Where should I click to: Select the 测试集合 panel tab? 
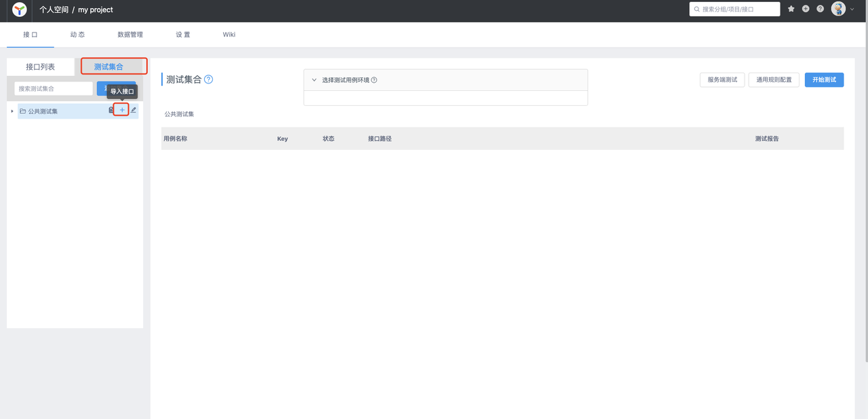tap(109, 67)
